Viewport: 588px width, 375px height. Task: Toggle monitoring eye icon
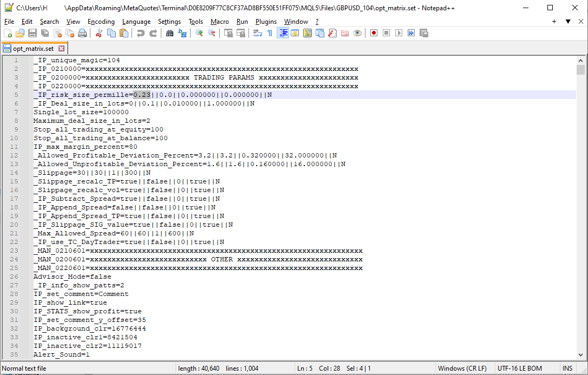357,34
